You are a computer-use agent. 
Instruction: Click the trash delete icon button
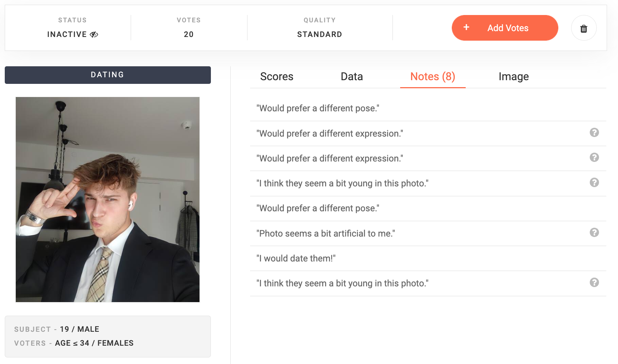coord(584,28)
